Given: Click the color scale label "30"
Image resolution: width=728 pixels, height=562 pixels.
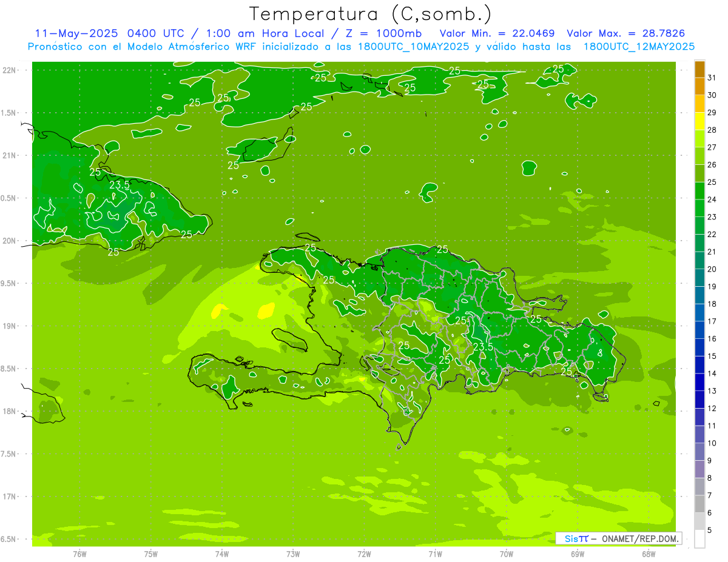Looking at the screenshot, I should coord(712,95).
